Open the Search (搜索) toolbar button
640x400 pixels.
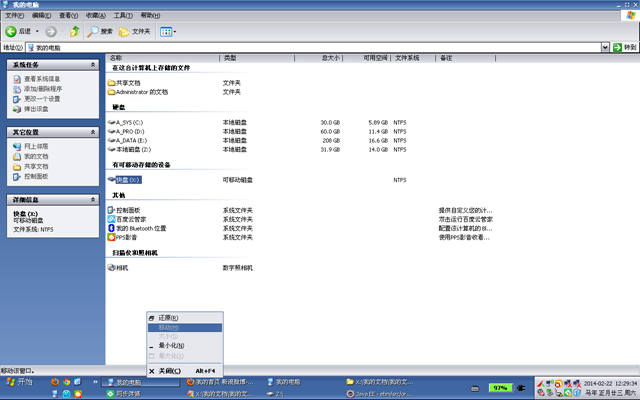[x=100, y=32]
